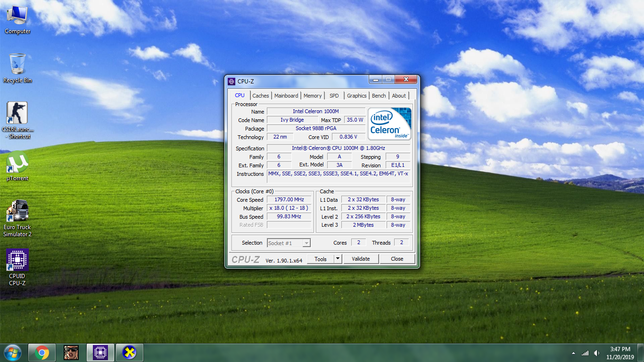Click the Max TDP value '35.0 W'
Viewport: 644px width, 362px height.
coord(355,120)
